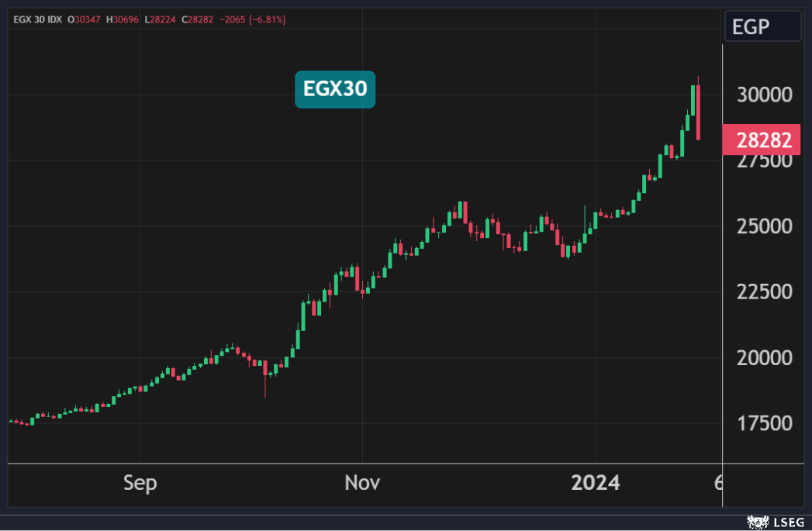Click the 22500 price axis label
Screen dimensions: 812x531
click(x=764, y=292)
